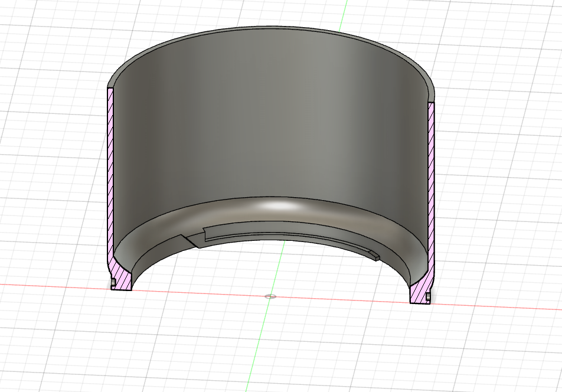Click empty grid area below the model

[354, 354]
